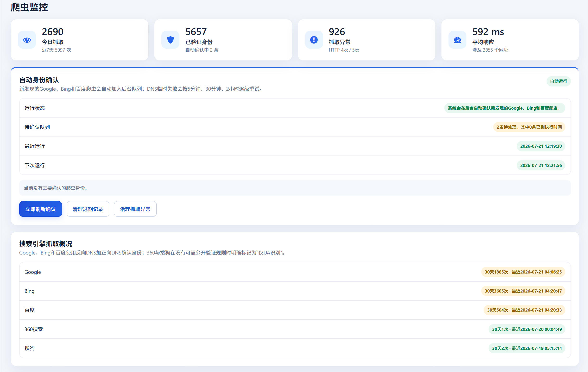Click the 搜狗 row label
588x372 pixels.
(x=30, y=348)
